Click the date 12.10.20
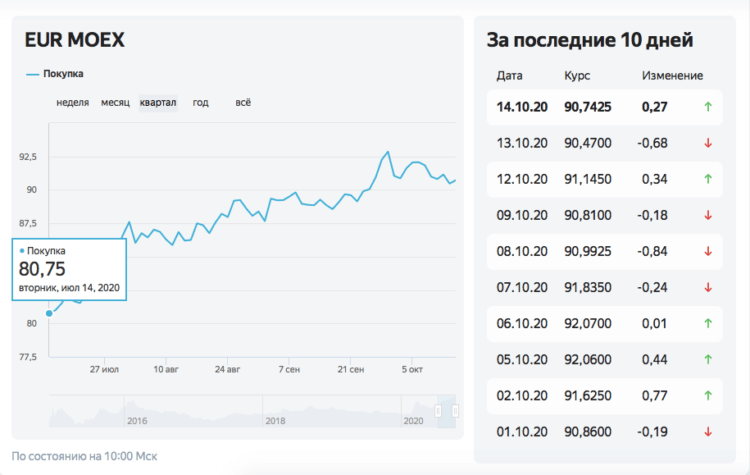The width and height of the screenshot is (750, 475). pos(522,179)
